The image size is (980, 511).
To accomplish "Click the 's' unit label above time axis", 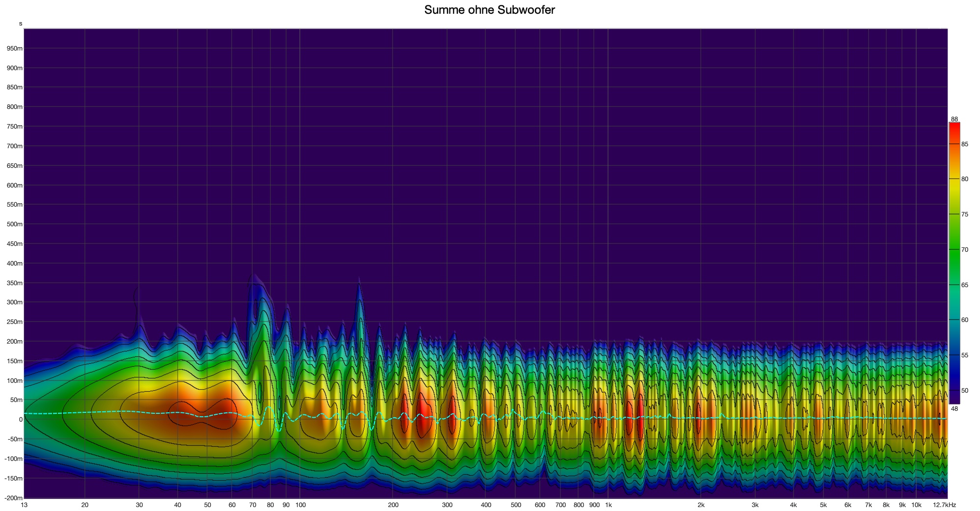I will pyautogui.click(x=21, y=24).
